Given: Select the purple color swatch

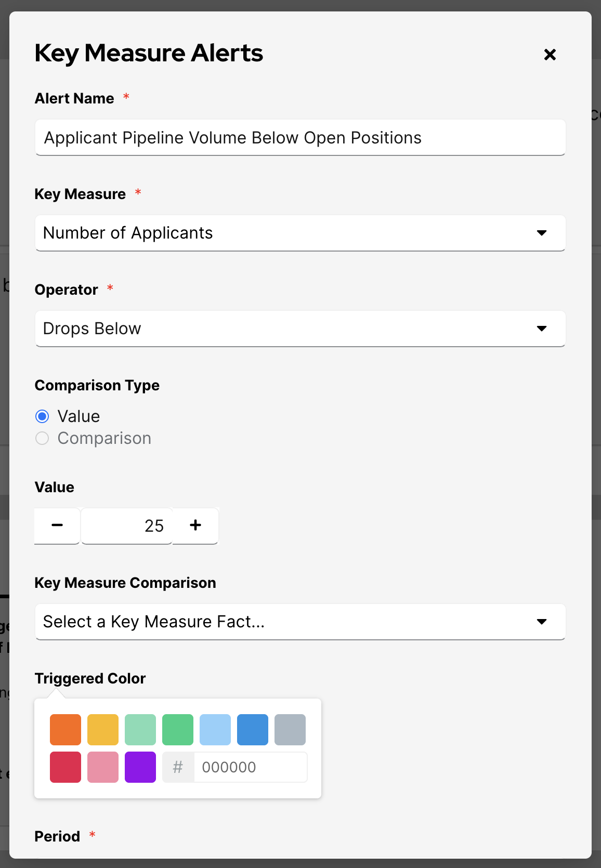Looking at the screenshot, I should click(140, 767).
